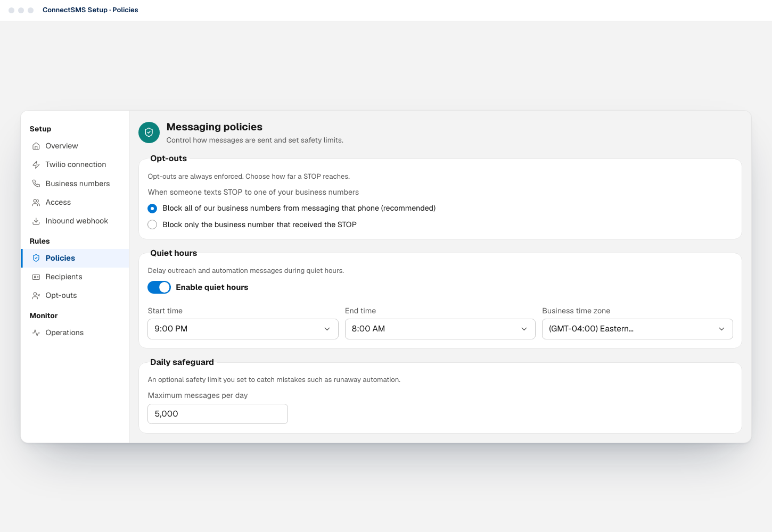The height and width of the screenshot is (532, 772).
Task: Open Inbound webhook settings
Action: click(75, 221)
